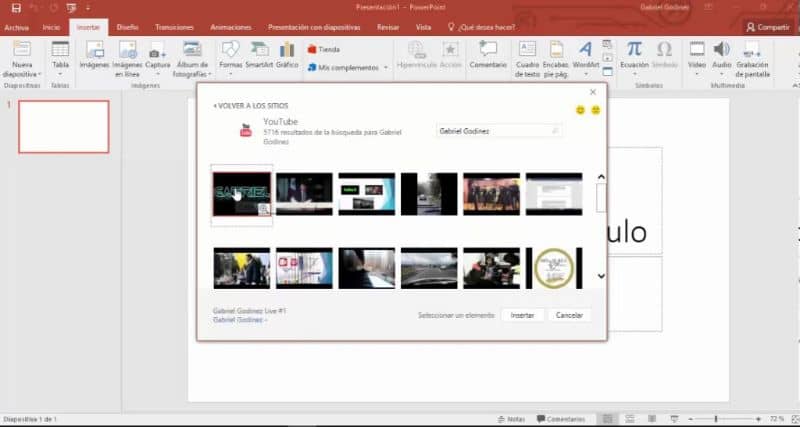This screenshot has height=427, width=800.
Task: Switch to reading view icon
Action: point(652,419)
